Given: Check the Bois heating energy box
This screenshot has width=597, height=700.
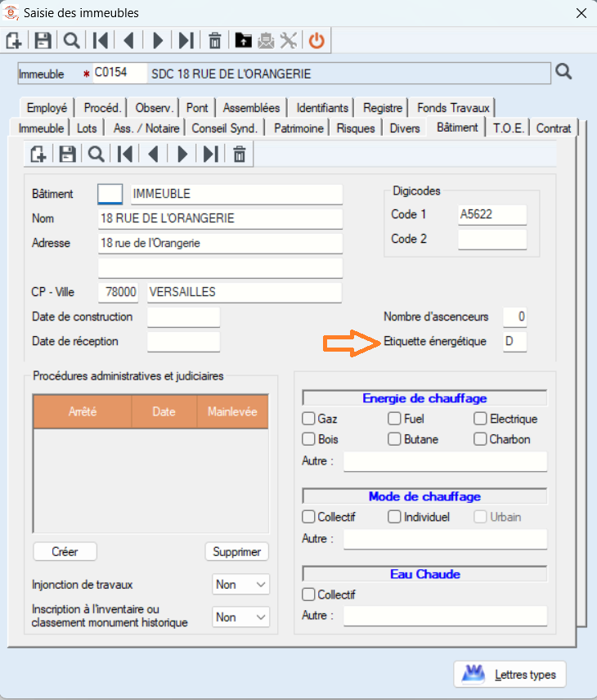Looking at the screenshot, I should pos(308,439).
